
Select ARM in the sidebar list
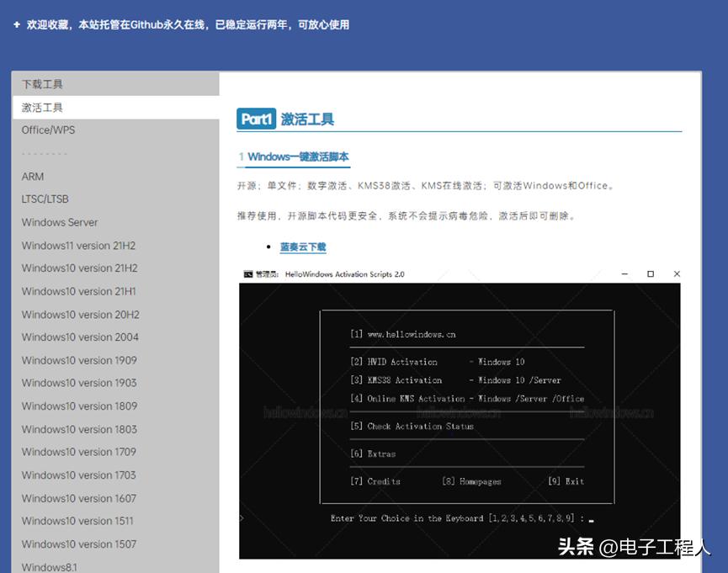pos(33,176)
